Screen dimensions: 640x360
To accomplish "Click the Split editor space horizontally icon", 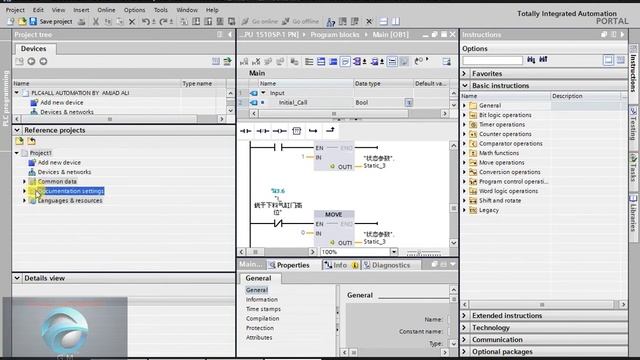I will coord(383,21).
